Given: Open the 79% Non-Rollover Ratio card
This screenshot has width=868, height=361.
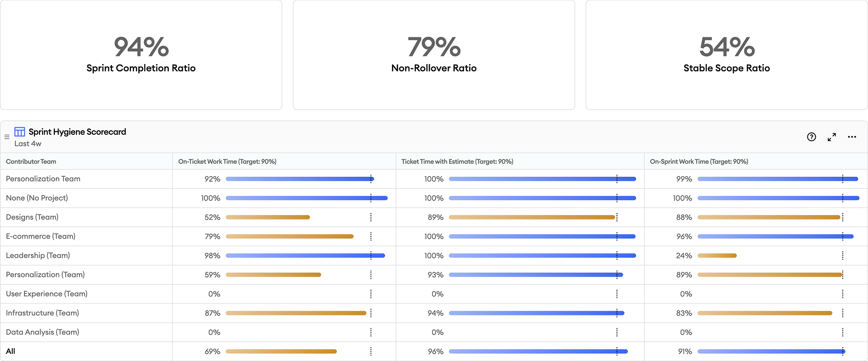Looking at the screenshot, I should tap(434, 54).
